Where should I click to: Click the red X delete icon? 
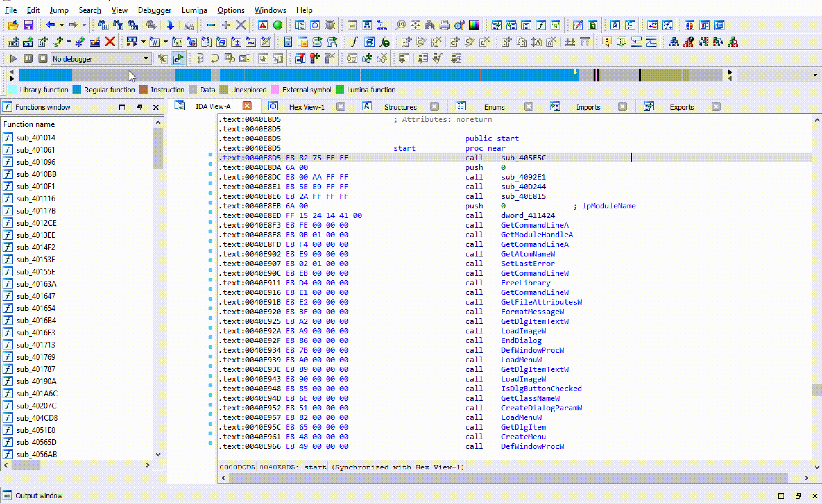point(110,42)
